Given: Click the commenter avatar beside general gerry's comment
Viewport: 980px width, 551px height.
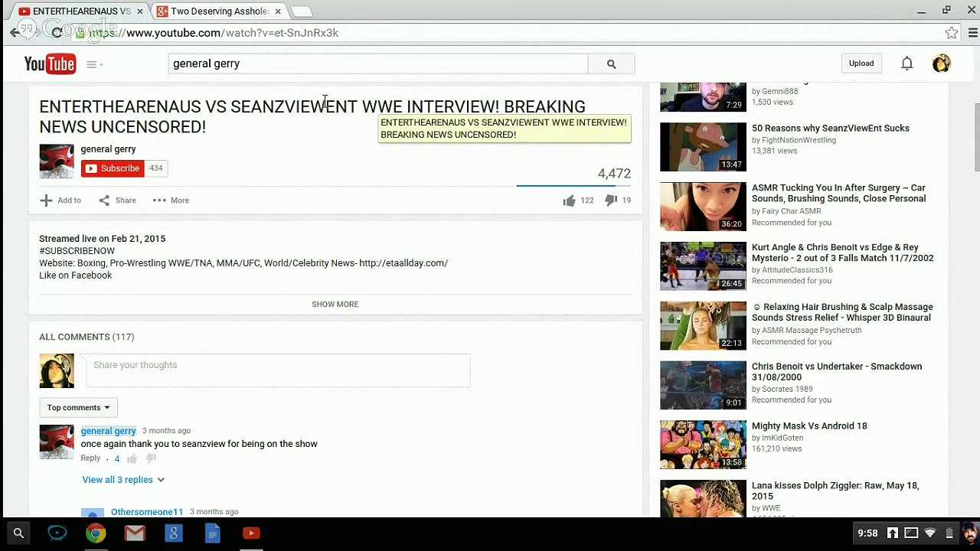Looking at the screenshot, I should tap(57, 442).
